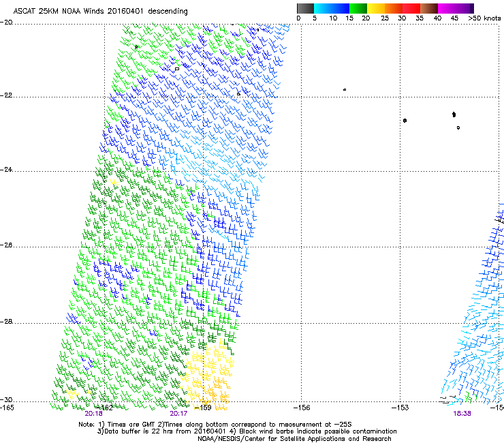This screenshot has height=443, width=504.
Task: Click the ASCAT 25KM NOAA Winds title text
Action: 100,12
